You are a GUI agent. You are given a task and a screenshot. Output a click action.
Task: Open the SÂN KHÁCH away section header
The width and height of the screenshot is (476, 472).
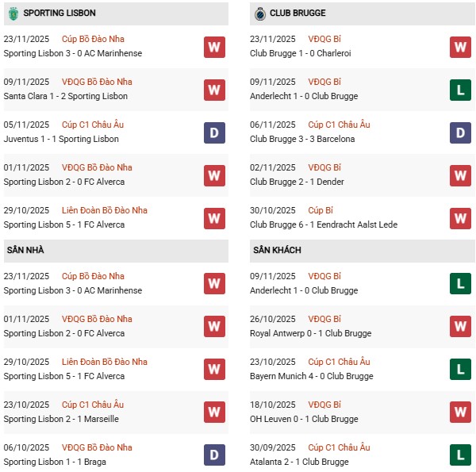(274, 250)
